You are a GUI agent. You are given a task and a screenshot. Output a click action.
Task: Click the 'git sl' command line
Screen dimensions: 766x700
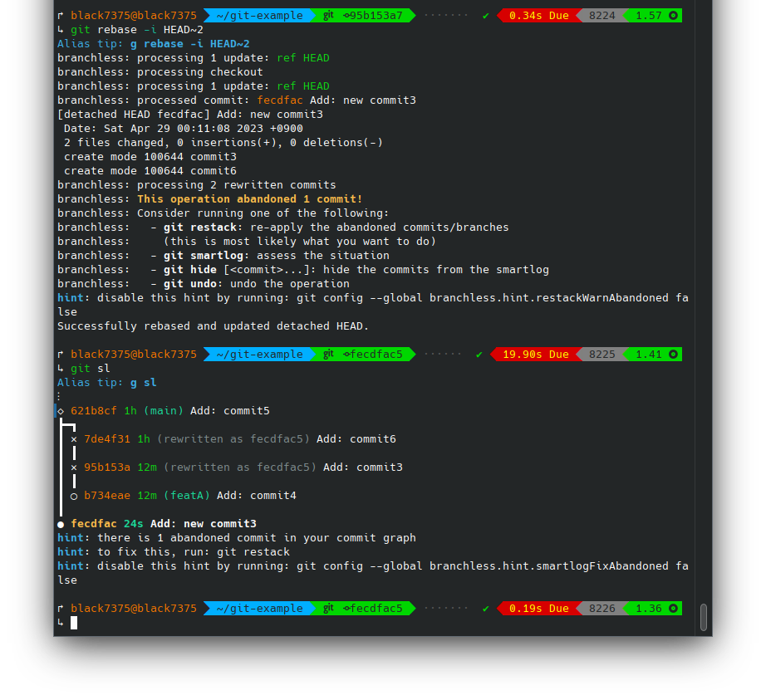(91, 369)
